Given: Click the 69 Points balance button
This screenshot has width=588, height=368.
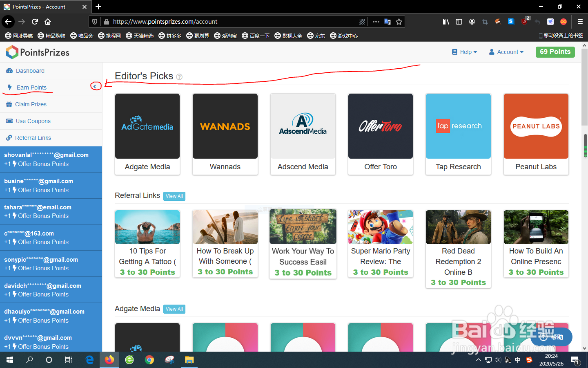Looking at the screenshot, I should (x=555, y=52).
